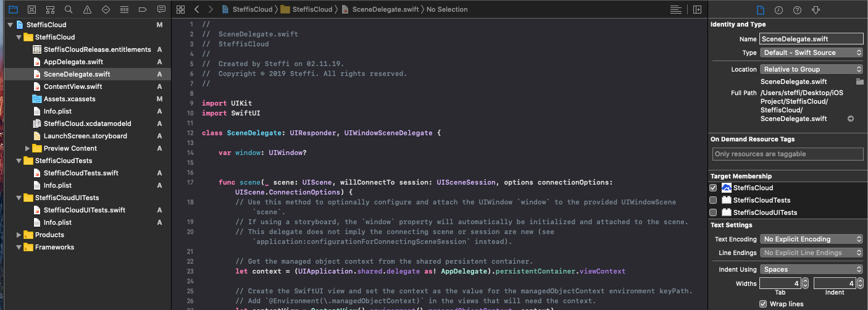The image size is (868, 310).
Task: Open the History inspector clock icon
Action: point(778,10)
